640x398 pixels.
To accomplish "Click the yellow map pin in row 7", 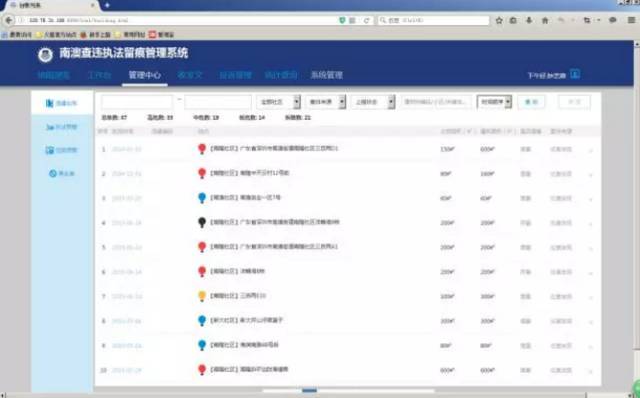I will coord(202,296).
